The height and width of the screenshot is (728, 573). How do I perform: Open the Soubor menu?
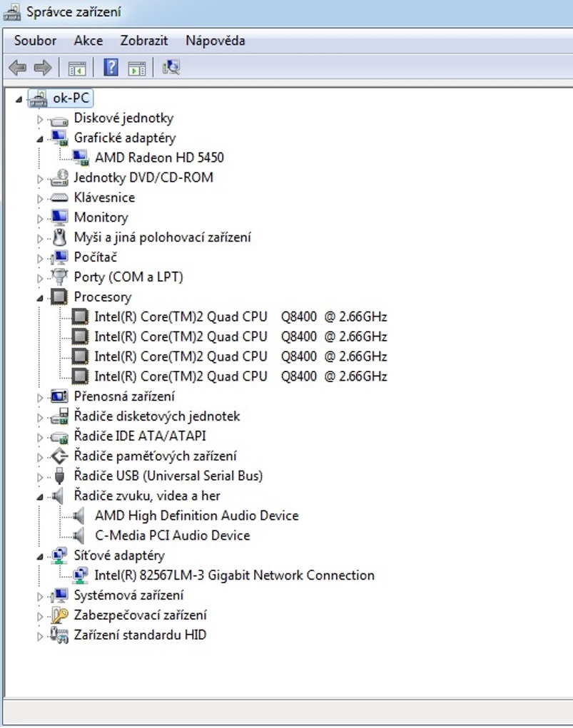pos(35,41)
